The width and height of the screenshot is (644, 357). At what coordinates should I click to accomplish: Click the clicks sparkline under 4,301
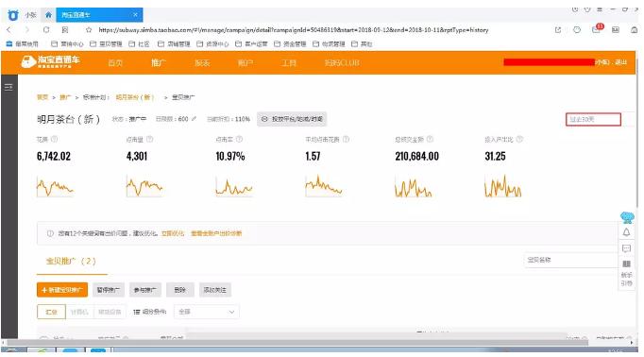[x=144, y=187]
